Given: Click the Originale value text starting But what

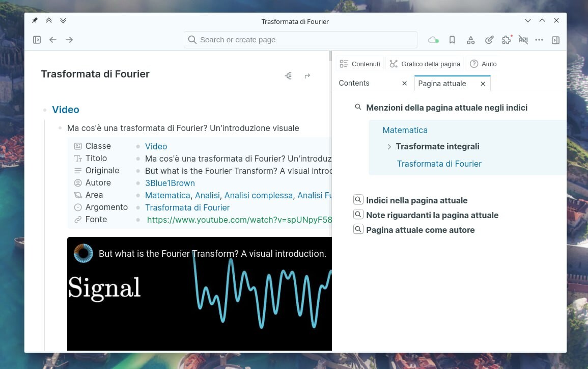Looking at the screenshot, I should pos(238,171).
